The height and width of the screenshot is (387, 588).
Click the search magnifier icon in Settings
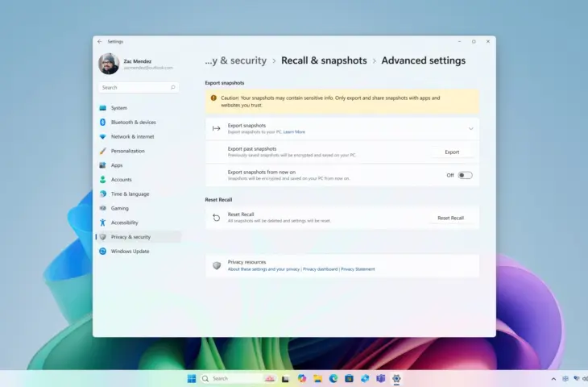point(173,87)
